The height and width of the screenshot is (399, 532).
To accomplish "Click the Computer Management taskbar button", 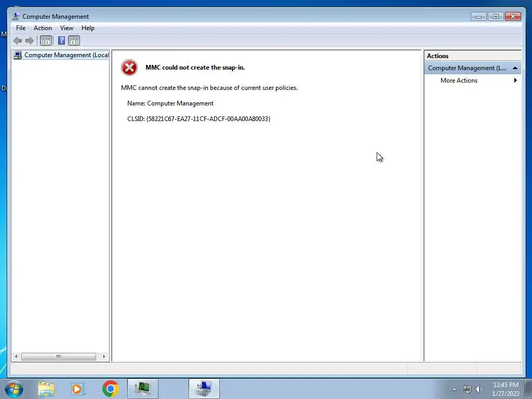I will pyautogui.click(x=204, y=389).
